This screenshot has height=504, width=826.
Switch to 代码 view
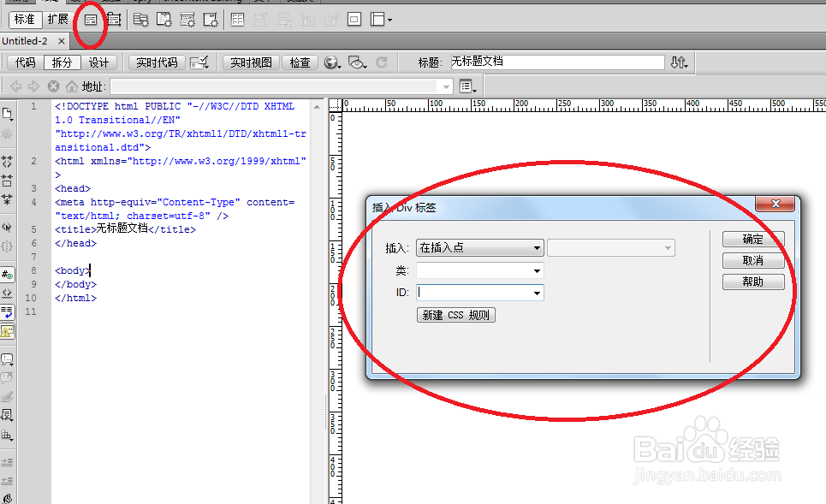pyautogui.click(x=26, y=62)
